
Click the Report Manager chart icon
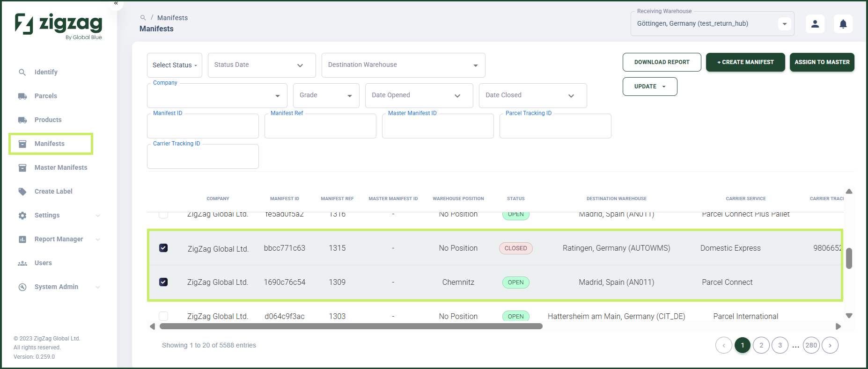click(x=22, y=239)
